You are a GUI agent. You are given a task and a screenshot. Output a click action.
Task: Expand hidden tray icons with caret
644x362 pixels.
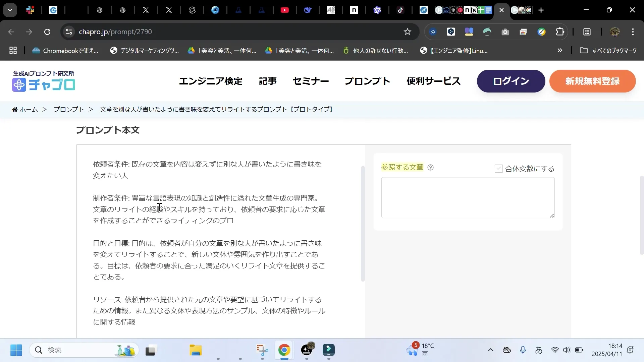coord(490,350)
